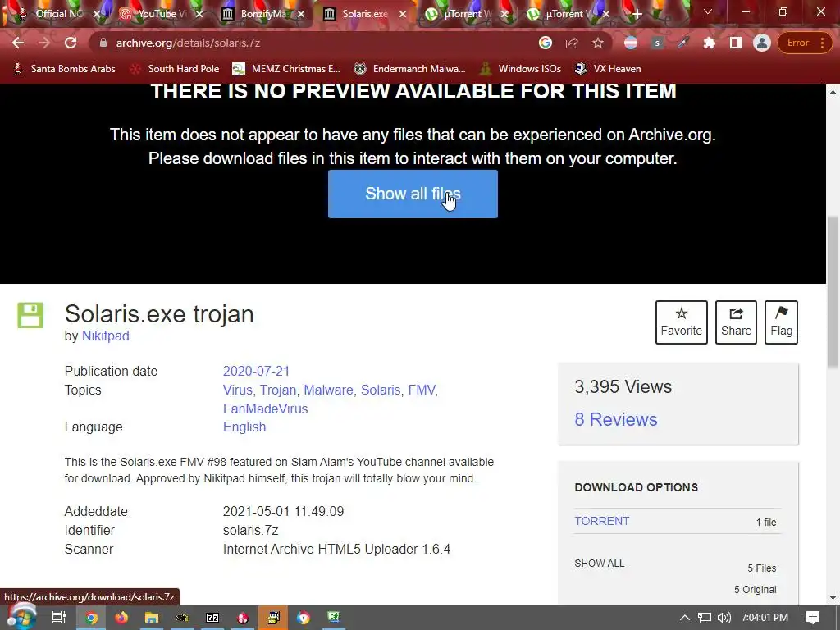Image resolution: width=840 pixels, height=630 pixels.
Task: Close the BonzifyMa tab
Action: (x=301, y=14)
